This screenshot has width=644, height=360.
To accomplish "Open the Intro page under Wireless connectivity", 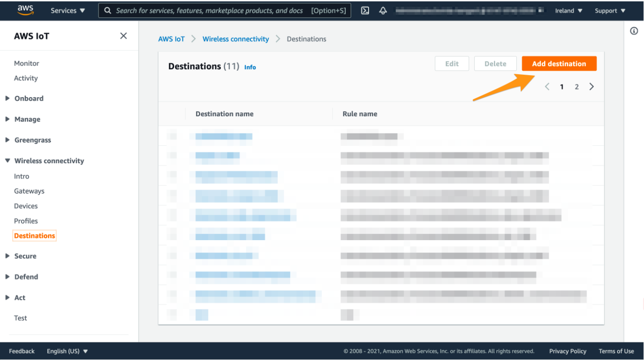I will point(21,176).
